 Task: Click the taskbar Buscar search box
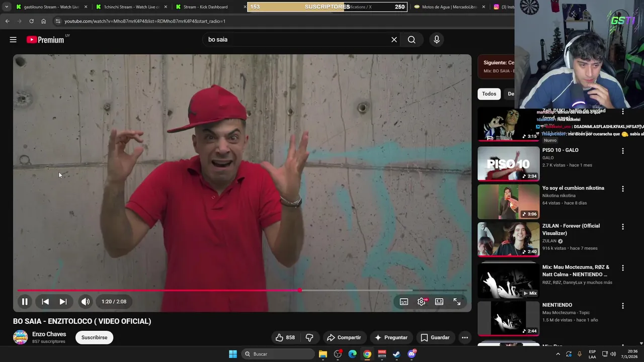tap(278, 354)
